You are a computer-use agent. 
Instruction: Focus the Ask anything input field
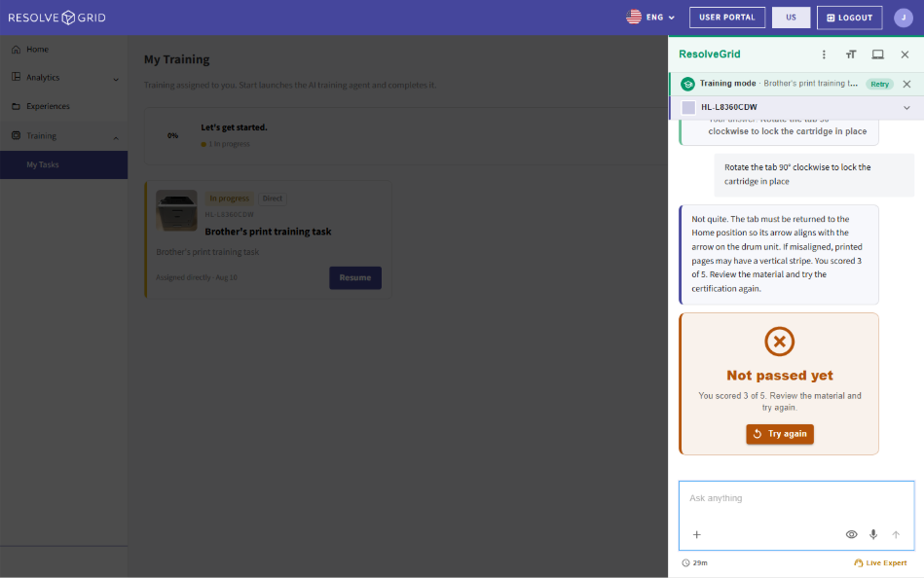point(796,498)
